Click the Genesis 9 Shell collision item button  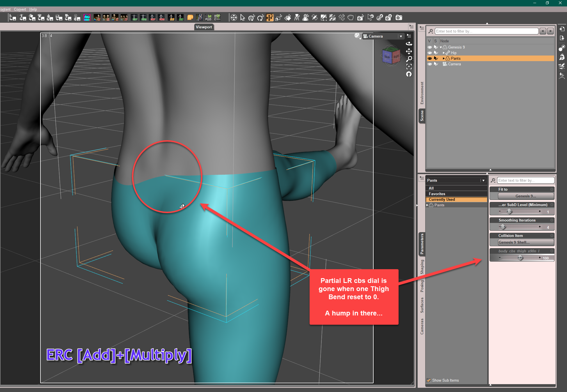526,242
